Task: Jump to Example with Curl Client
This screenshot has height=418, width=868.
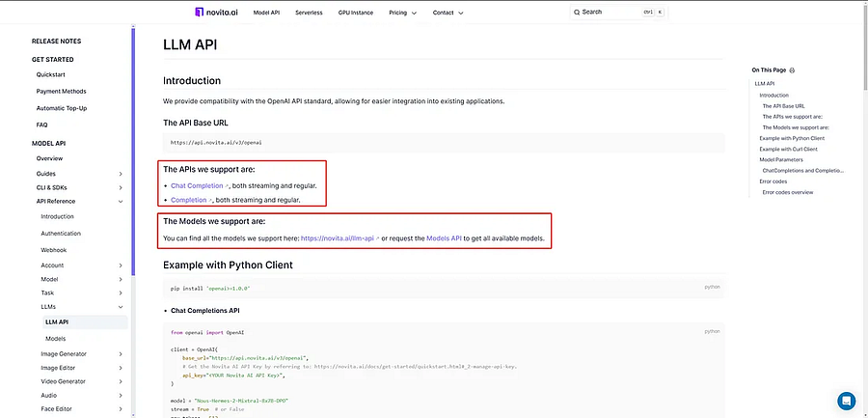Action: (x=788, y=149)
